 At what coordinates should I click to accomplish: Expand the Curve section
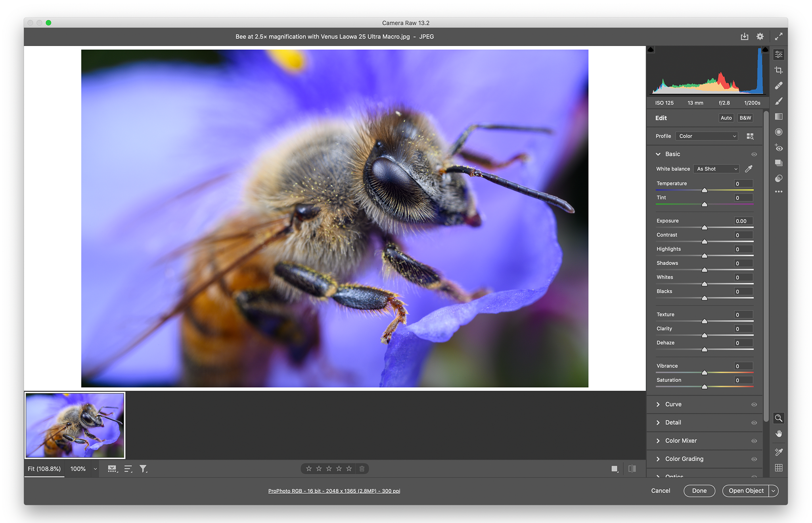[x=658, y=404]
